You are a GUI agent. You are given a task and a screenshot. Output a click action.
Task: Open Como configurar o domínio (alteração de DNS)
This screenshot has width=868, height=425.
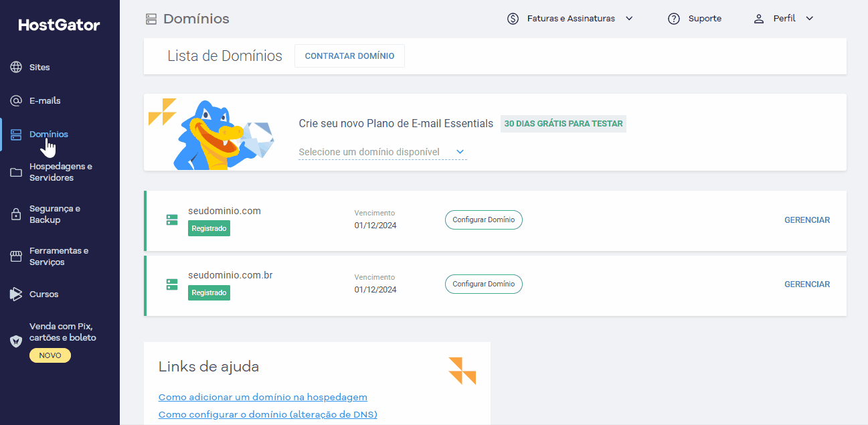(x=268, y=415)
